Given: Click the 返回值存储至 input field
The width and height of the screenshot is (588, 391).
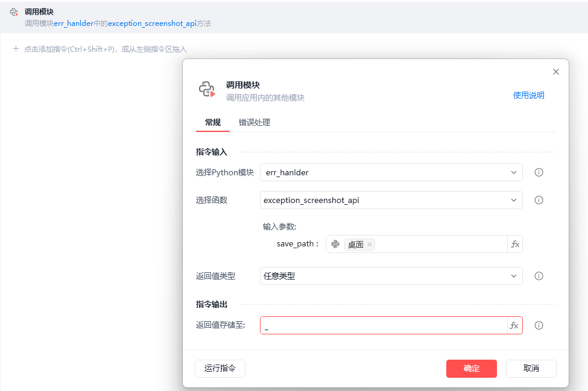Looking at the screenshot, I should [384, 325].
